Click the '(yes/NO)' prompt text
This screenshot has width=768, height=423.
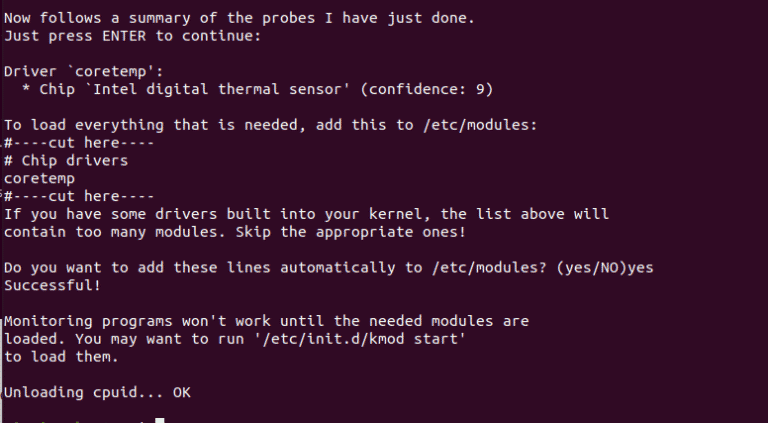[x=592, y=267]
